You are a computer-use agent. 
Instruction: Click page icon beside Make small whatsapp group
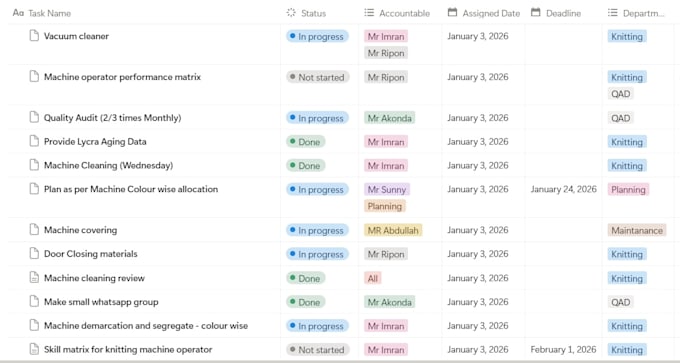pos(34,301)
